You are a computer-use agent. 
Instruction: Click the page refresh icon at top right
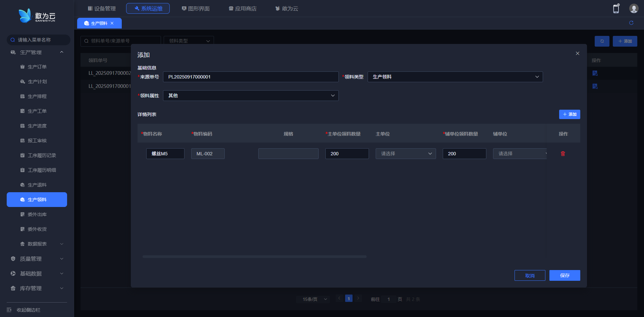pyautogui.click(x=631, y=23)
